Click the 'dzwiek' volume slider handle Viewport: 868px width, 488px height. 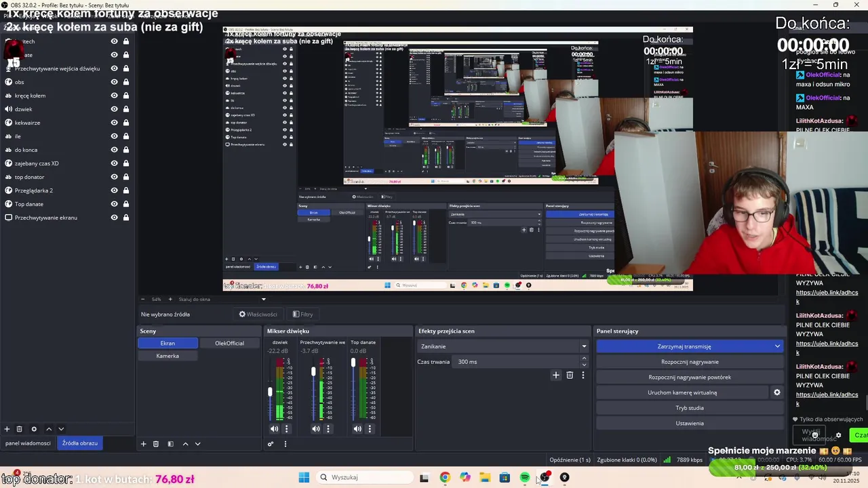[270, 392]
